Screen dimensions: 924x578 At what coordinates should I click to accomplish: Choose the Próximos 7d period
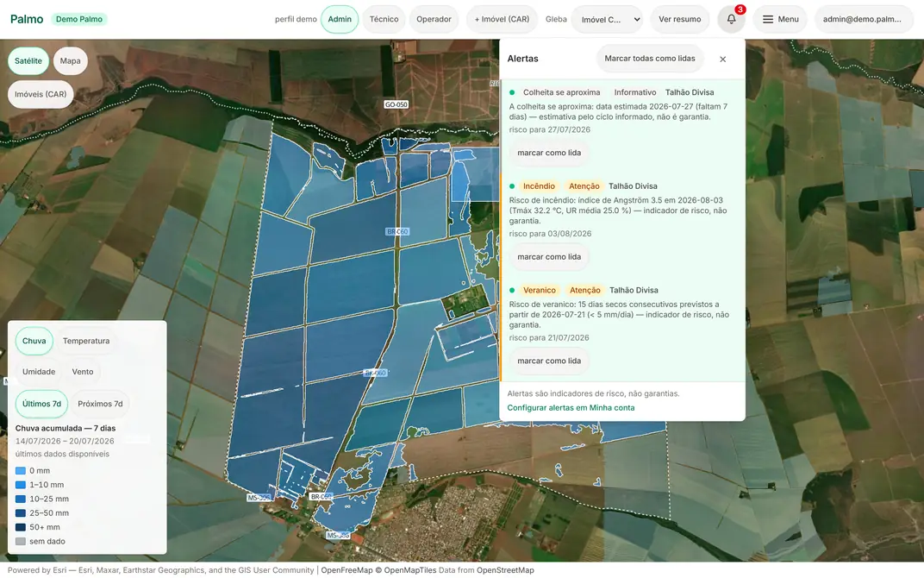click(100, 404)
